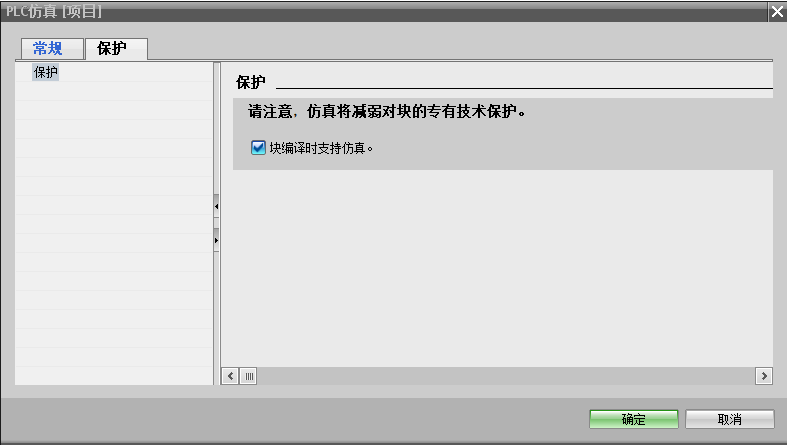Click the horizontal scrollbar thumb grip
This screenshot has width=787, height=445.
249,376
